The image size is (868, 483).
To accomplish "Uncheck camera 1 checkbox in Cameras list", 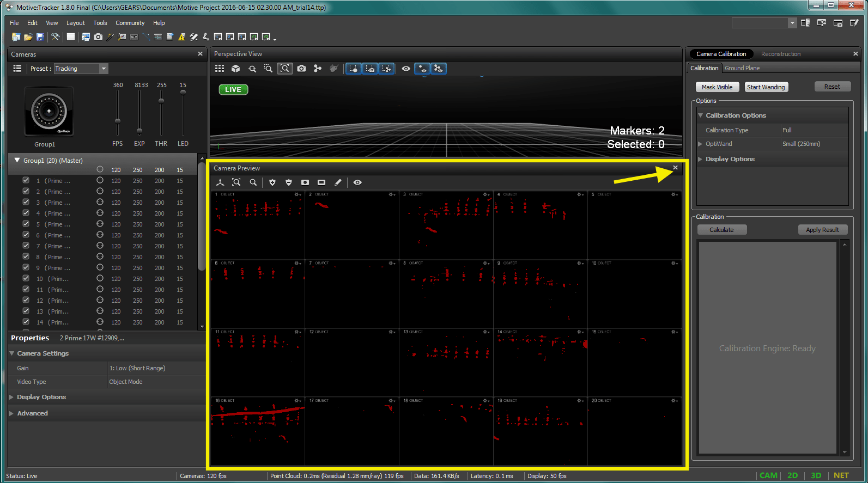I will click(26, 180).
